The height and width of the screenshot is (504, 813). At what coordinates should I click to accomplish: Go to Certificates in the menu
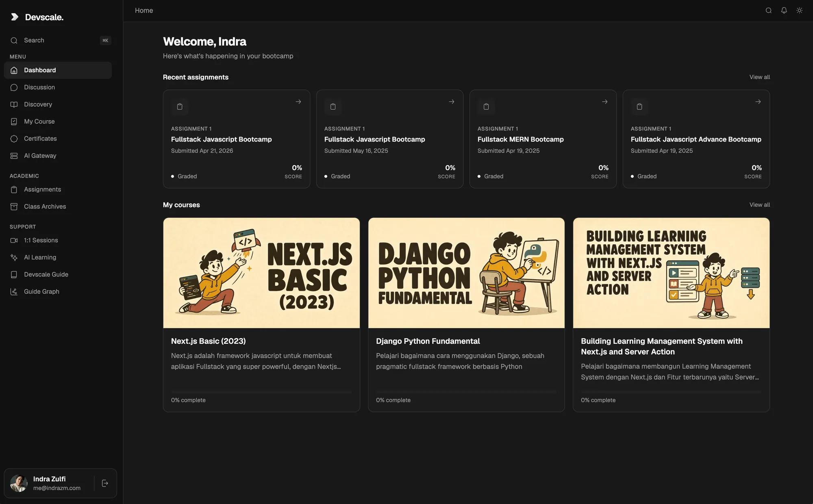click(x=58, y=139)
